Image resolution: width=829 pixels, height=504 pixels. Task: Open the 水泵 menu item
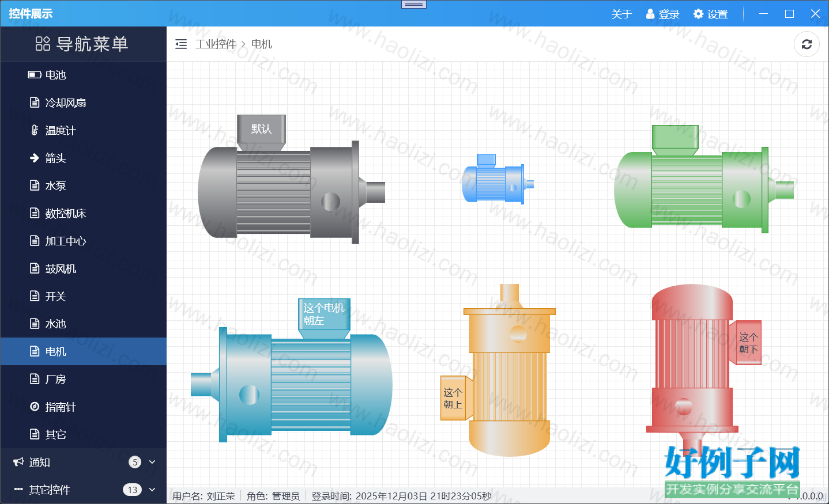[x=84, y=185]
